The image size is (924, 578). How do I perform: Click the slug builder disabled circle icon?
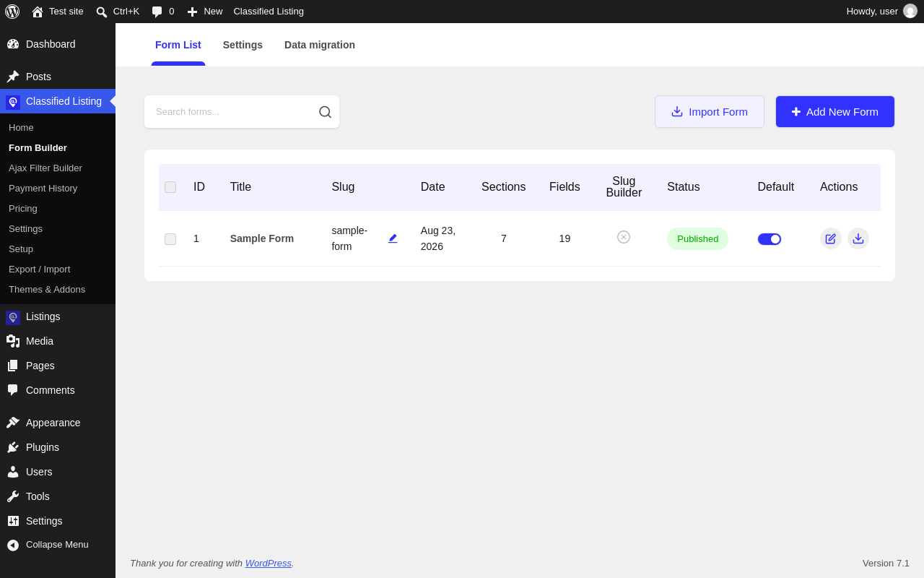point(624,237)
